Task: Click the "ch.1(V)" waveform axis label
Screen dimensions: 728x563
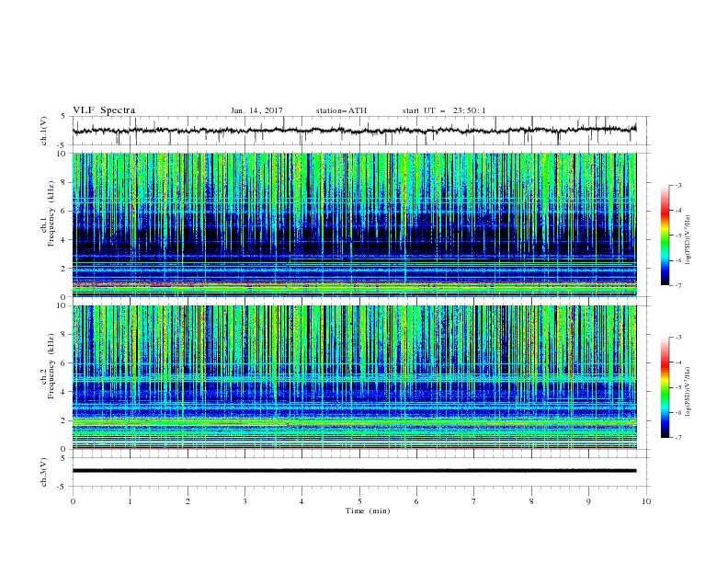Action: [44, 131]
